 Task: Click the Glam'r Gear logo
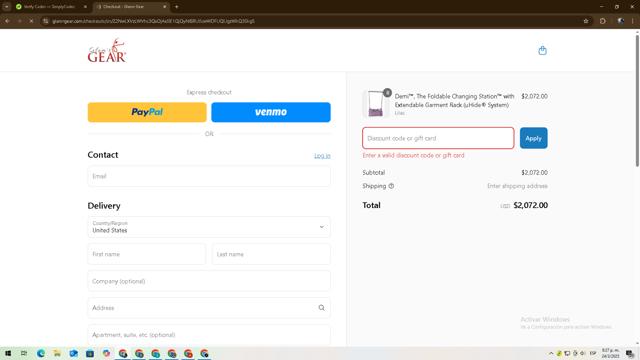click(107, 51)
